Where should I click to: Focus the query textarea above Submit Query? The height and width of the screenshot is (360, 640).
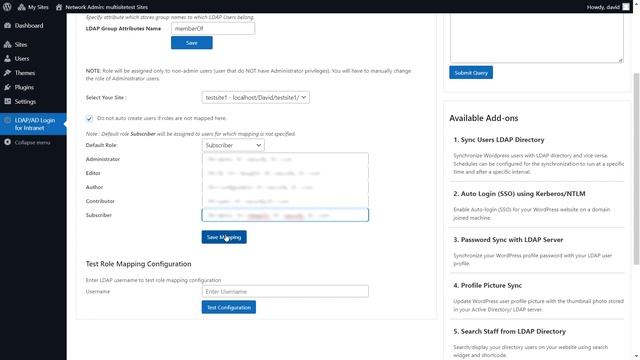pos(536,38)
